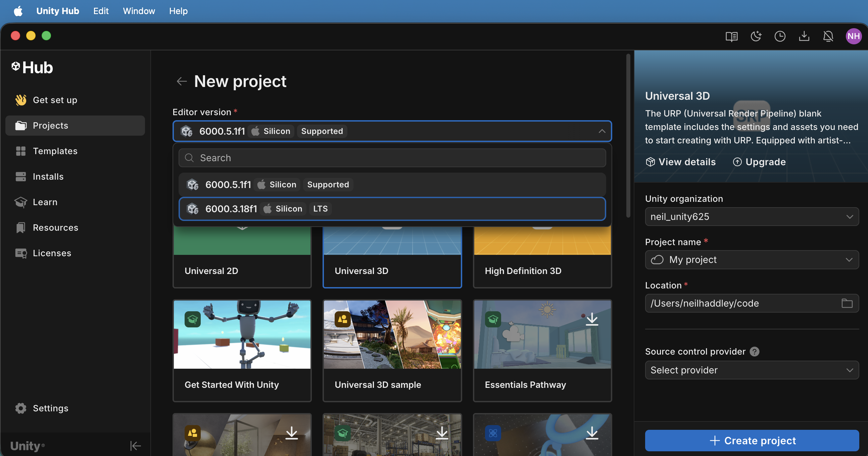This screenshot has width=868, height=456.
Task: Open Installs in sidebar
Action: [x=75, y=177]
